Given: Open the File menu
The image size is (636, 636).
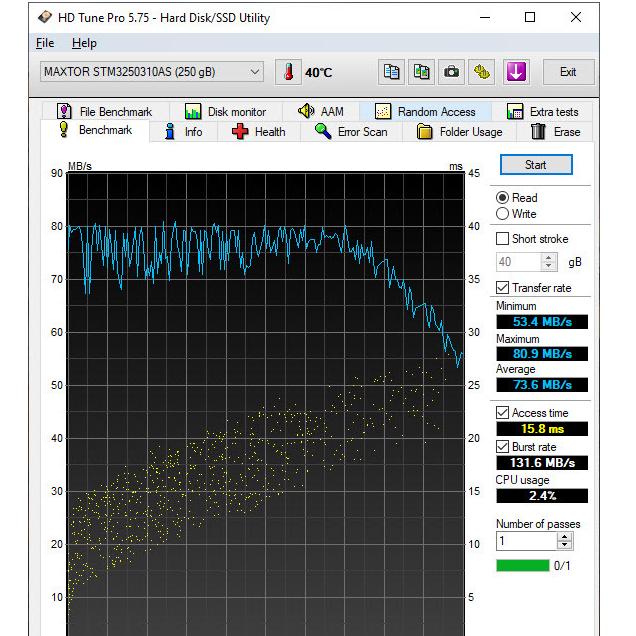Looking at the screenshot, I should coord(45,43).
